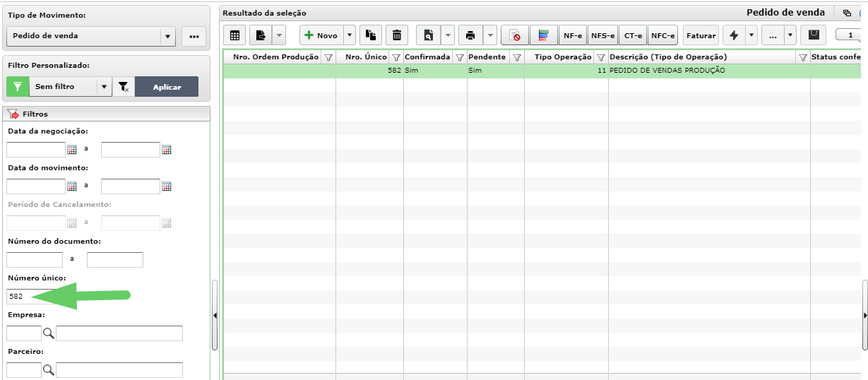This screenshot has height=380, width=868.
Task: Click the Data da negociação start date field
Action: click(36, 149)
